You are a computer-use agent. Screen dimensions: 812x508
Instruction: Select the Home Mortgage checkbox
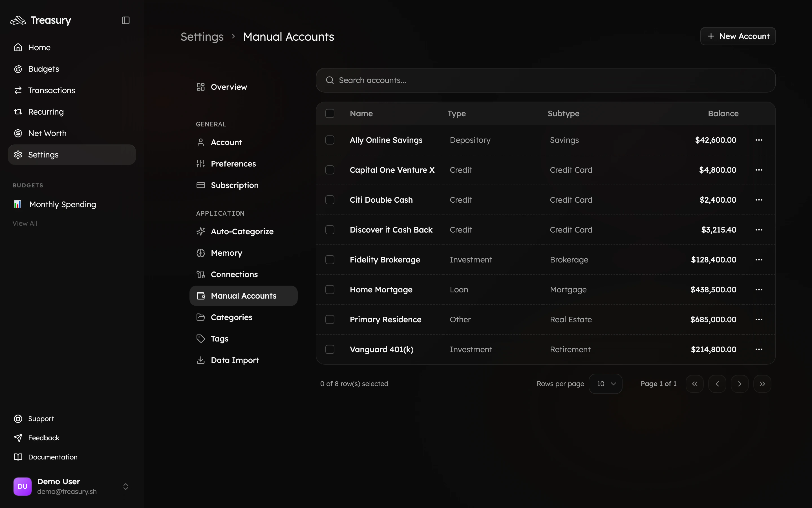click(330, 290)
